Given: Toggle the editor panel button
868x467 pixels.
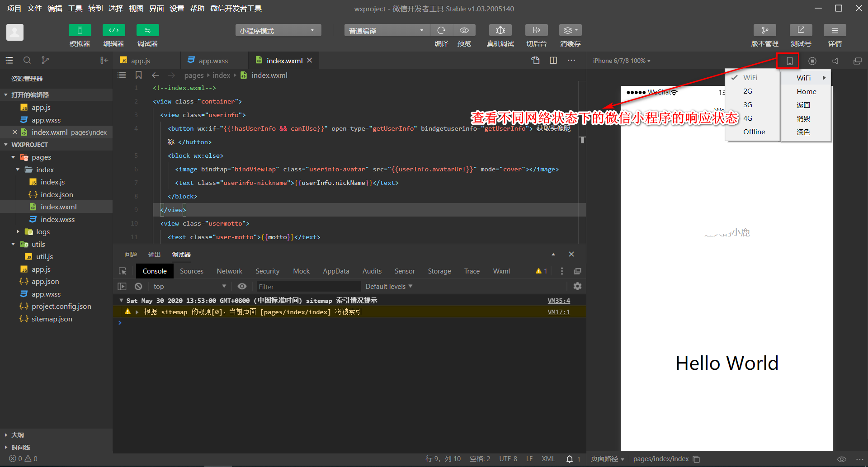Looking at the screenshot, I should 114,30.
